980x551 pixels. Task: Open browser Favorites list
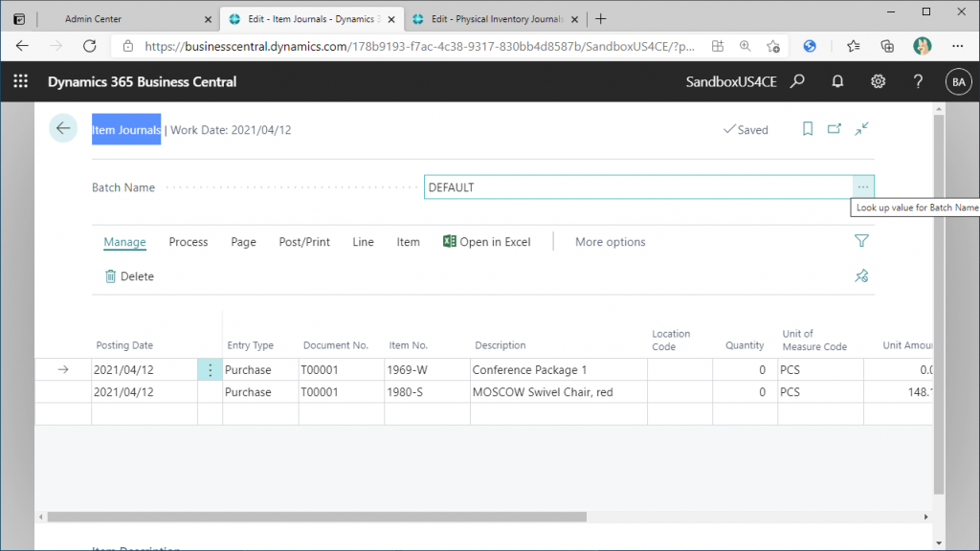pyautogui.click(x=853, y=46)
